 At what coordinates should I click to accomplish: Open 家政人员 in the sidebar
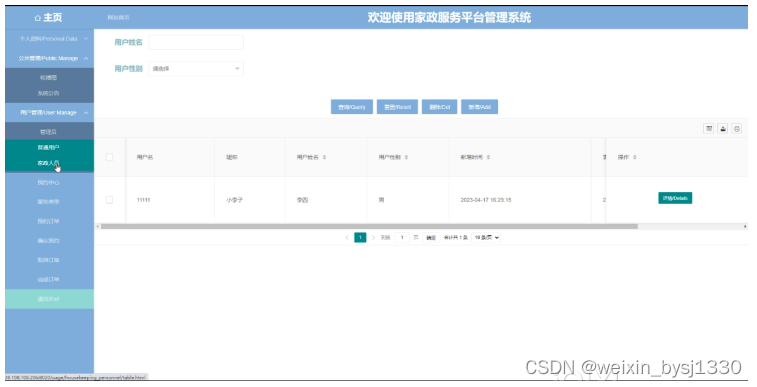click(x=49, y=163)
